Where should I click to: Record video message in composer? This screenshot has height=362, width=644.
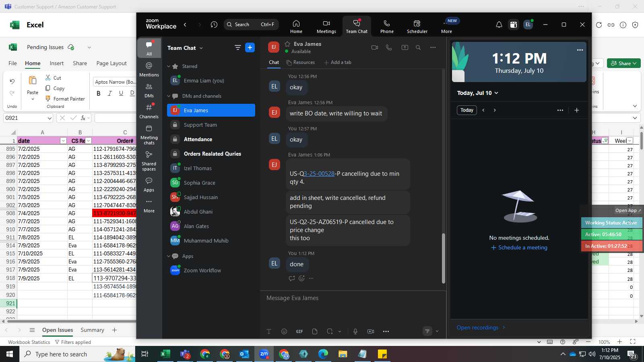pos(371,331)
